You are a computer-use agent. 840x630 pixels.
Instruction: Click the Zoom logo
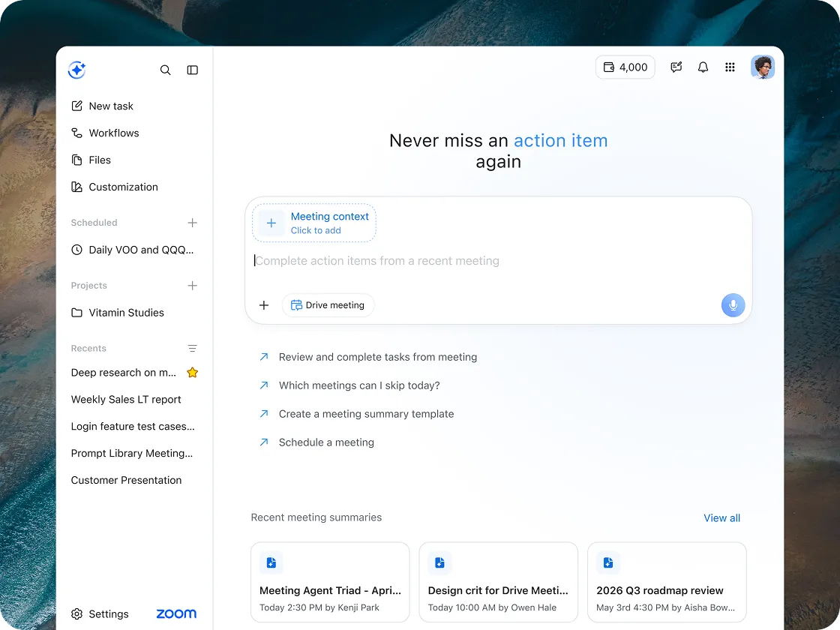176,614
